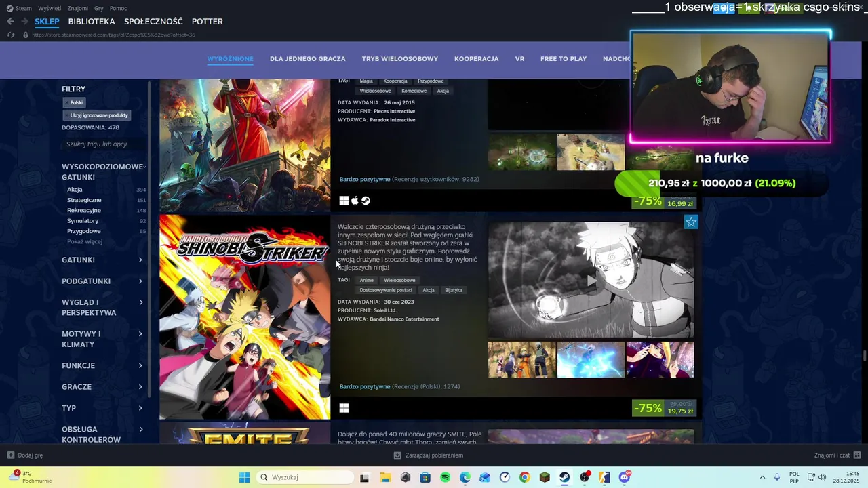Open the Wyświetl menu

tap(50, 8)
